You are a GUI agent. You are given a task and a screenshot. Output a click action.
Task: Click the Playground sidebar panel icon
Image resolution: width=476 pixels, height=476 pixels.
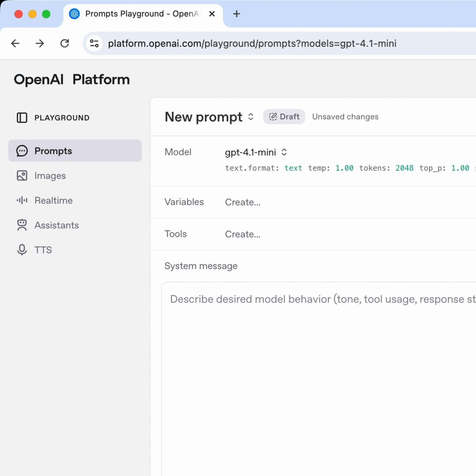22,118
